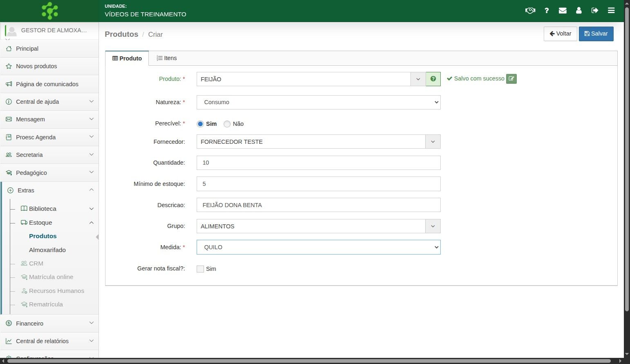Expand the Central de ajuda chevron

(x=91, y=101)
